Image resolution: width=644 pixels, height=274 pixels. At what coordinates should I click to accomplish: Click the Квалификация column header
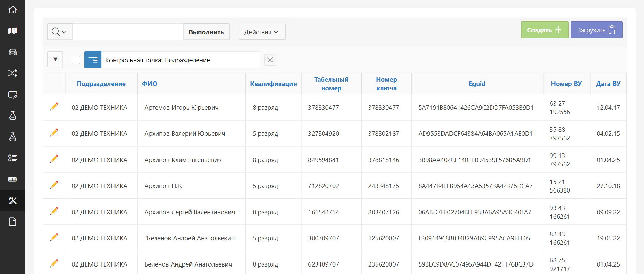pyautogui.click(x=273, y=84)
